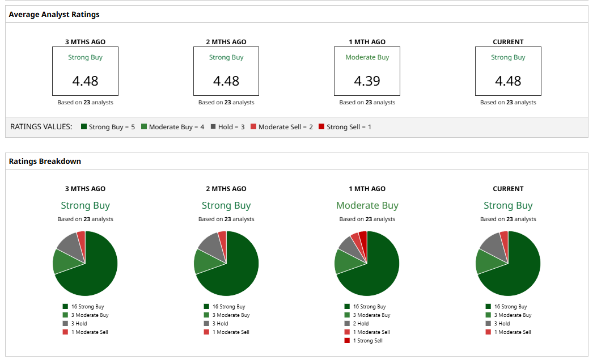Click Strong Buy label inside the CURRENT score box
This screenshot has width=597, height=364.
(x=508, y=57)
